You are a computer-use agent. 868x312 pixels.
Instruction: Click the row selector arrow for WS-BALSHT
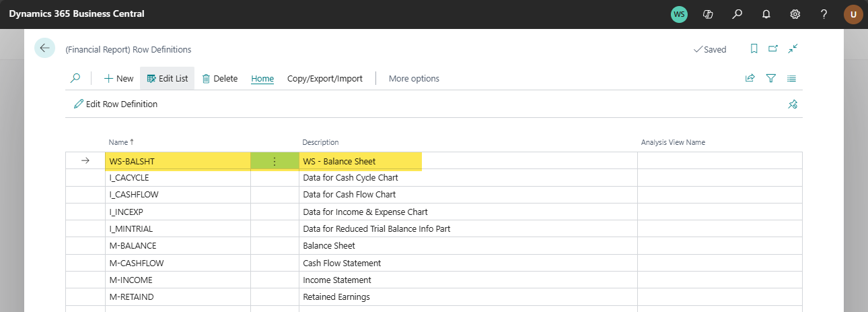coord(85,161)
